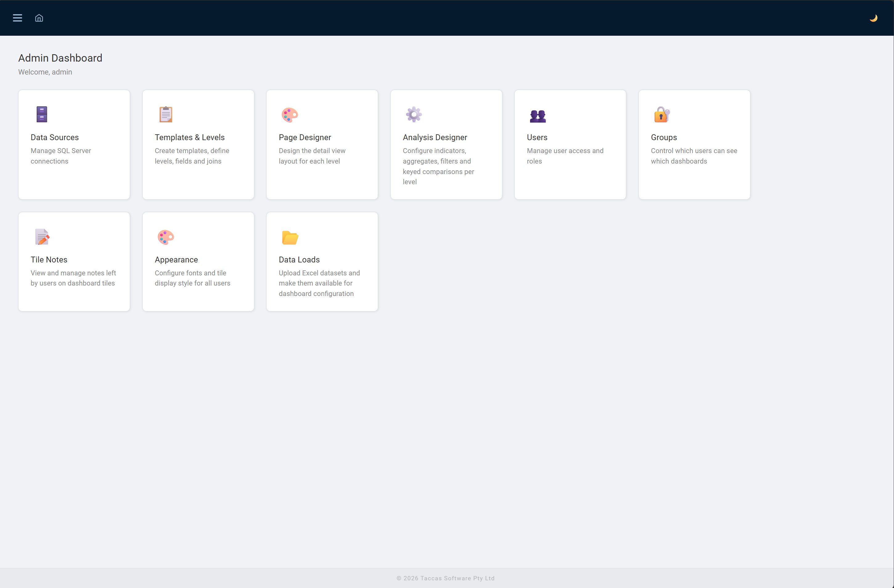Open the Analysis Designer title
This screenshot has height=588, width=894.
pos(435,137)
